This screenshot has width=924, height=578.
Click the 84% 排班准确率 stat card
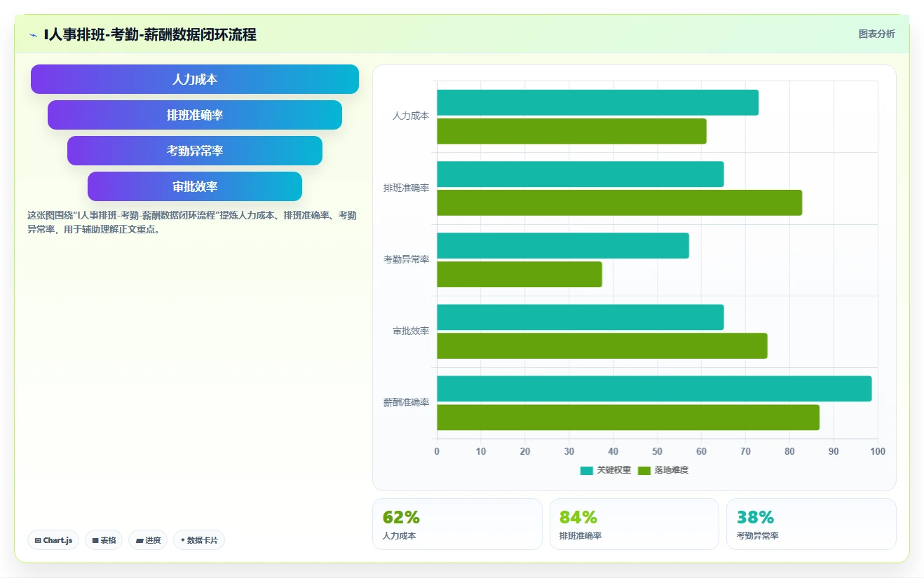click(634, 524)
